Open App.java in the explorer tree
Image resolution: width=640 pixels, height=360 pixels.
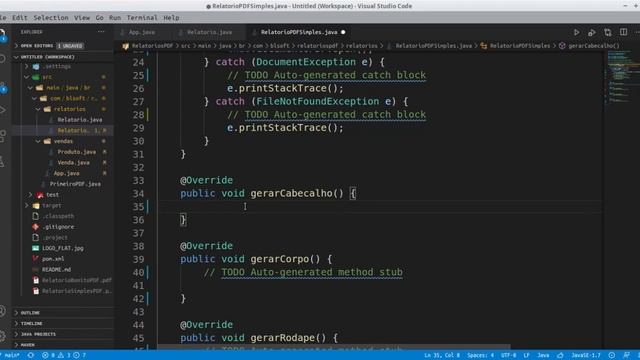click(67, 173)
